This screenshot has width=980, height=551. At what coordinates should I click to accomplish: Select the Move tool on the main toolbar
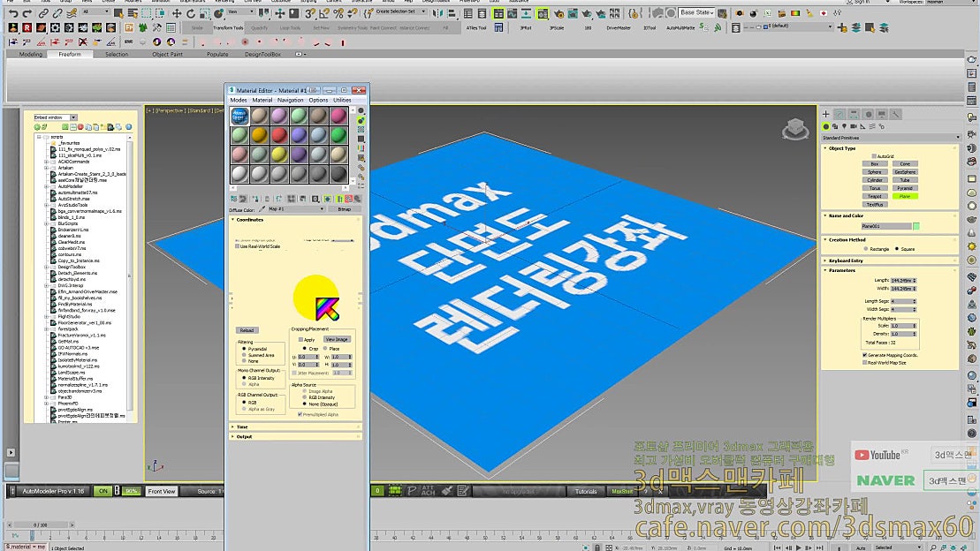point(176,14)
